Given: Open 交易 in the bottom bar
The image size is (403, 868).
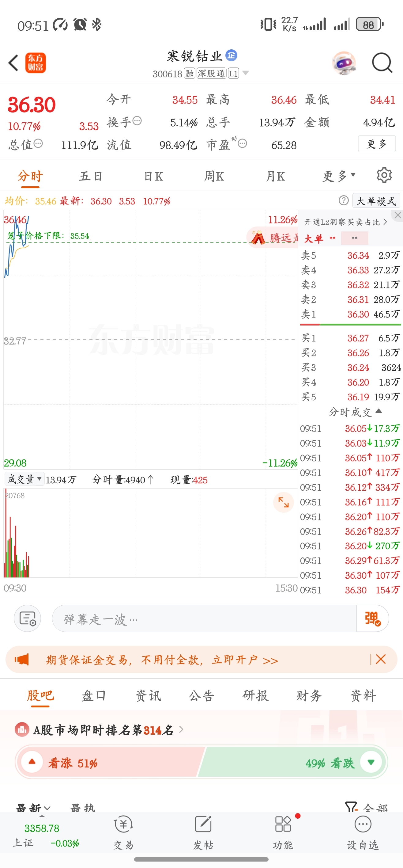Looking at the screenshot, I should pyautogui.click(x=123, y=832).
